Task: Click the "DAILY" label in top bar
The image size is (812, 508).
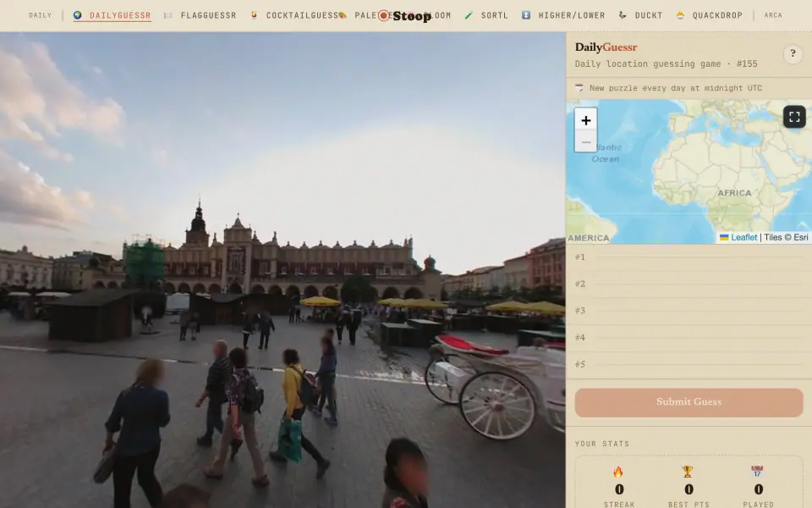Action: coord(41,15)
